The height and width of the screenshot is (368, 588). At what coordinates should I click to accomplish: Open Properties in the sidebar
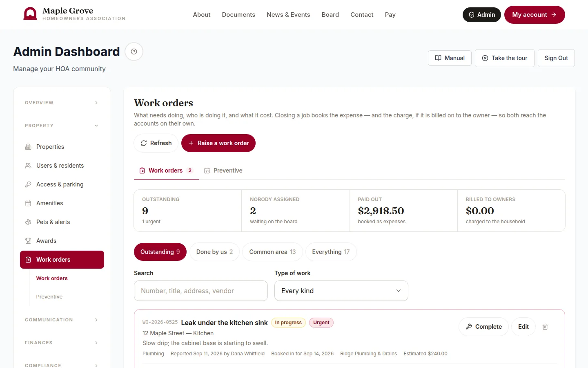pos(62,147)
